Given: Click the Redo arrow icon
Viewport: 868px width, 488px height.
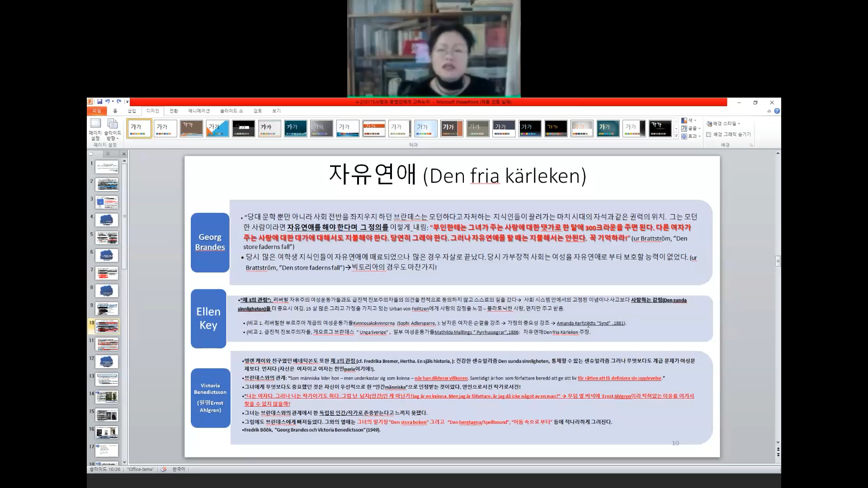Looking at the screenshot, I should tap(119, 102).
